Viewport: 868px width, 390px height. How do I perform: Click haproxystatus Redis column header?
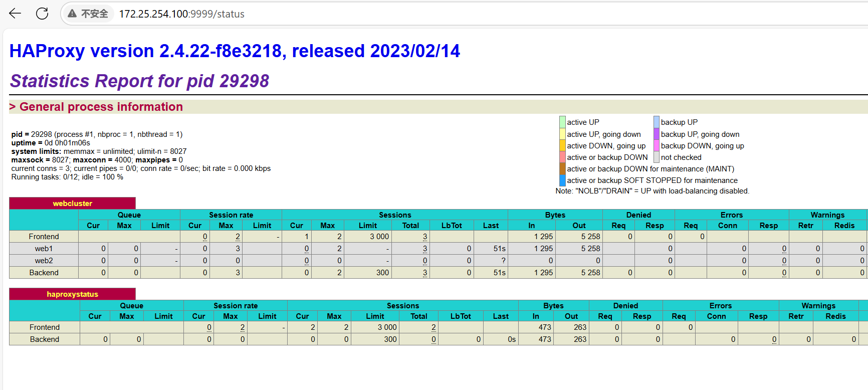(x=835, y=316)
